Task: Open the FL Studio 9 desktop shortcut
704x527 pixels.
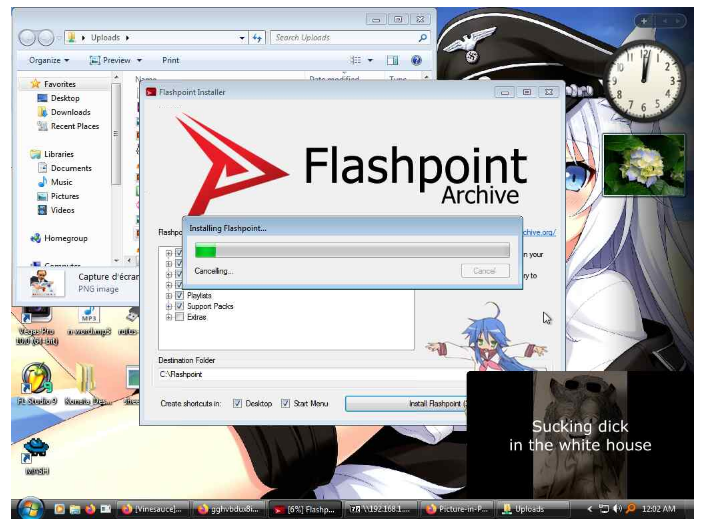Action: coord(37,385)
